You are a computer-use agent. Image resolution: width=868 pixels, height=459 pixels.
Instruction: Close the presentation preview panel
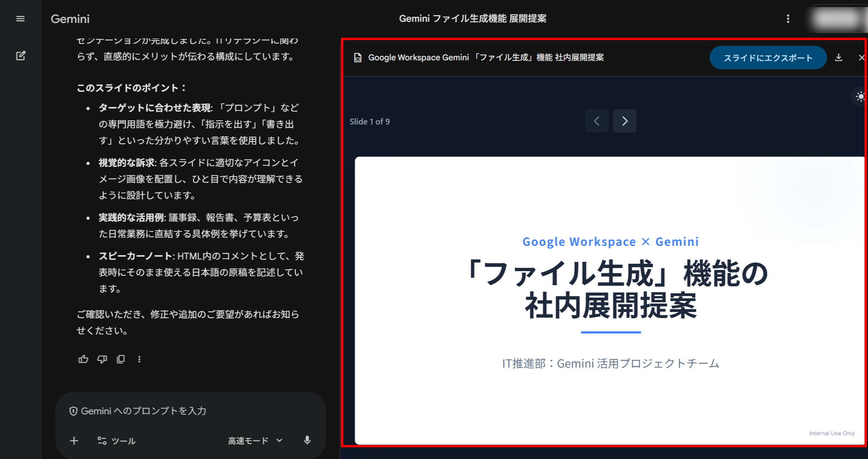(x=861, y=58)
